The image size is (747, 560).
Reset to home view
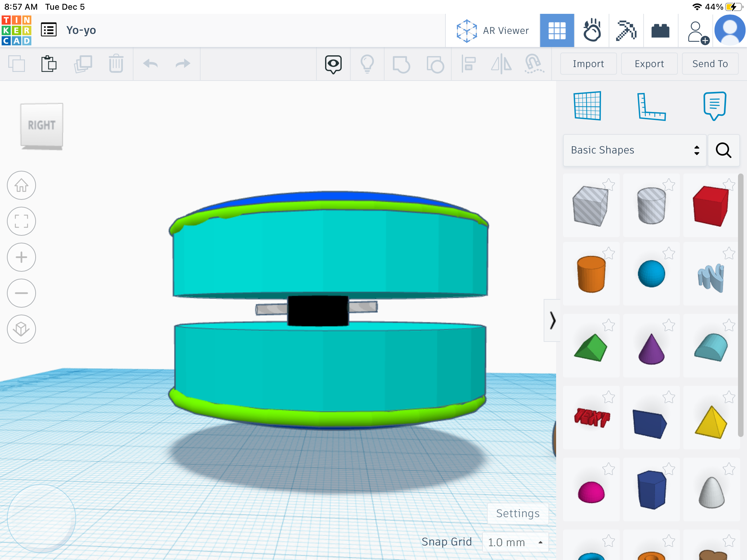21,185
